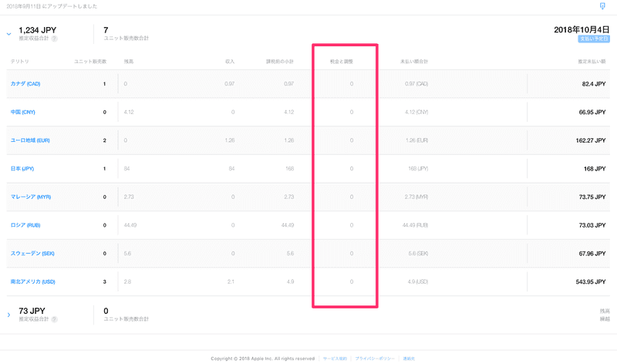Select the 162.27 JPY estimated payment value
The height and width of the screenshot is (364, 617).
pyautogui.click(x=591, y=141)
